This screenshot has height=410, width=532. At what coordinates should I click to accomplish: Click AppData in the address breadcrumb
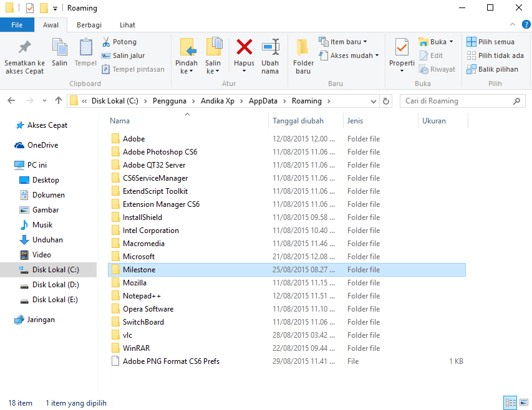click(263, 101)
